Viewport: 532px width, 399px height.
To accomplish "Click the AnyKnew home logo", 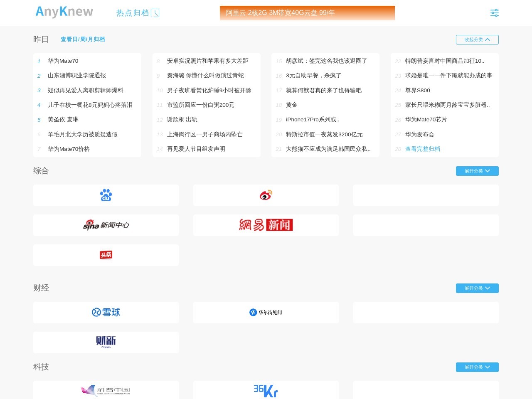I will tap(64, 12).
